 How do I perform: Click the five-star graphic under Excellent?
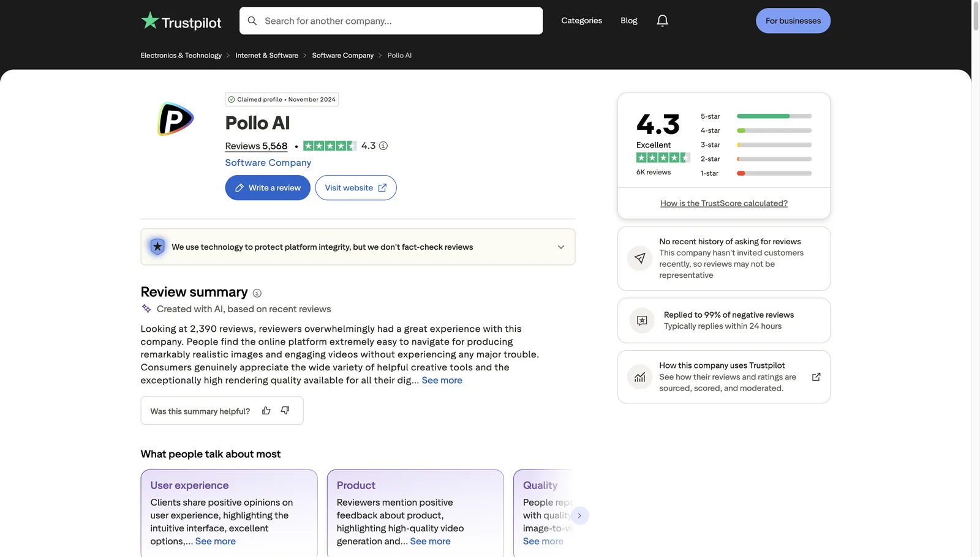point(663,158)
